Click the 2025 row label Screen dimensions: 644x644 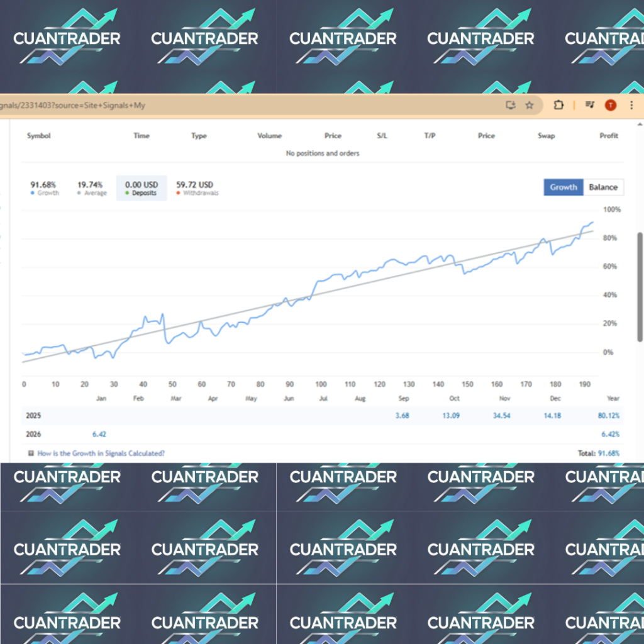(x=33, y=416)
